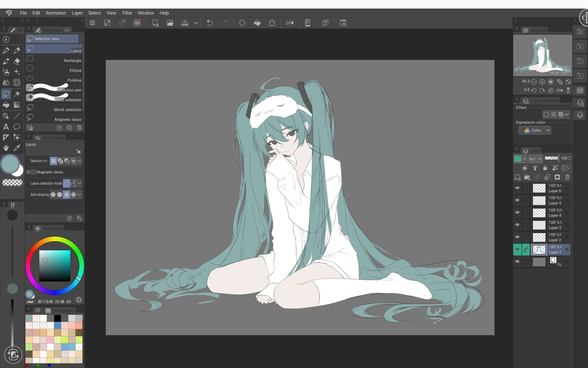Open the Expression color dropdown
The image size is (588, 368).
535,131
